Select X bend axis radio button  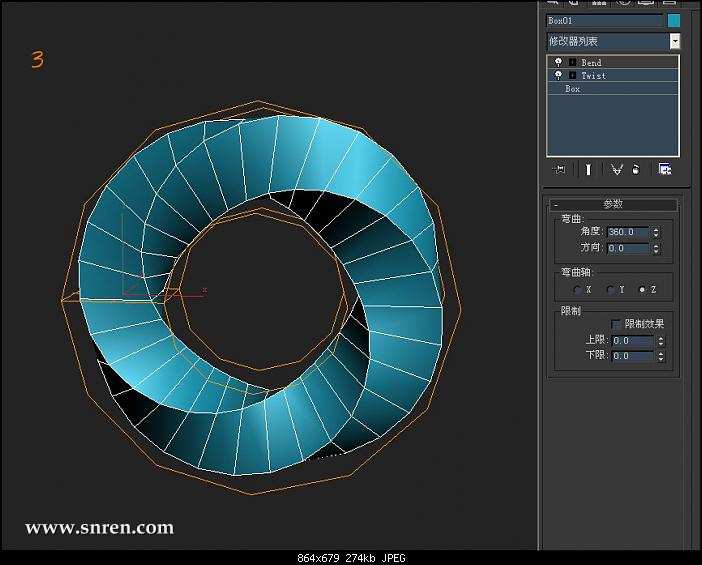[577, 289]
